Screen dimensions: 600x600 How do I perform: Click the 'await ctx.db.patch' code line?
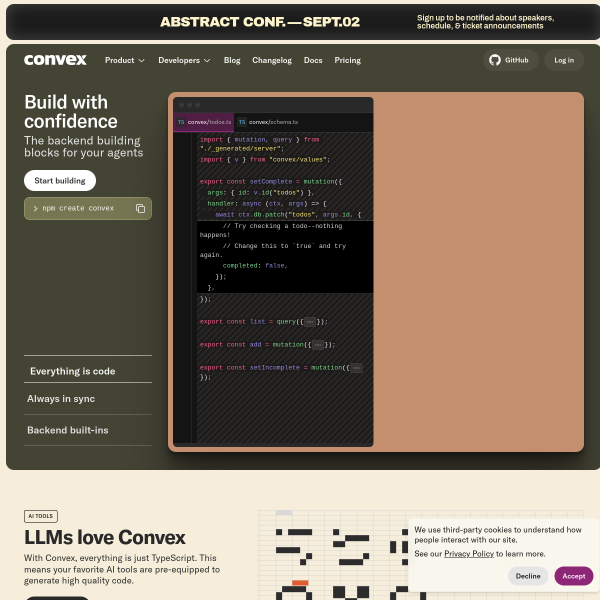tap(288, 215)
